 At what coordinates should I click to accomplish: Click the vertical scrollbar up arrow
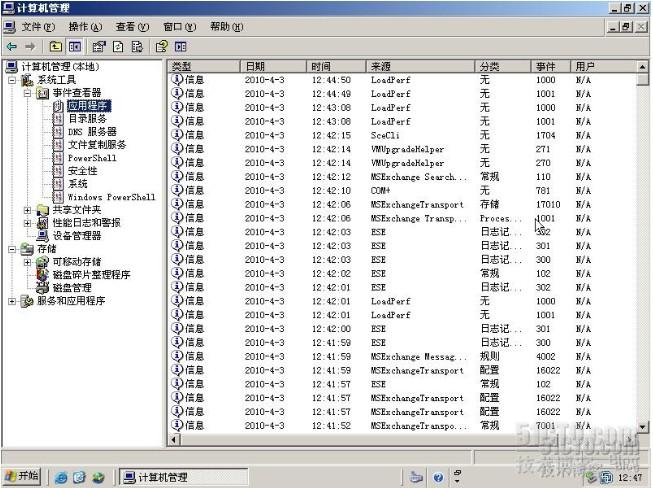pyautogui.click(x=642, y=67)
